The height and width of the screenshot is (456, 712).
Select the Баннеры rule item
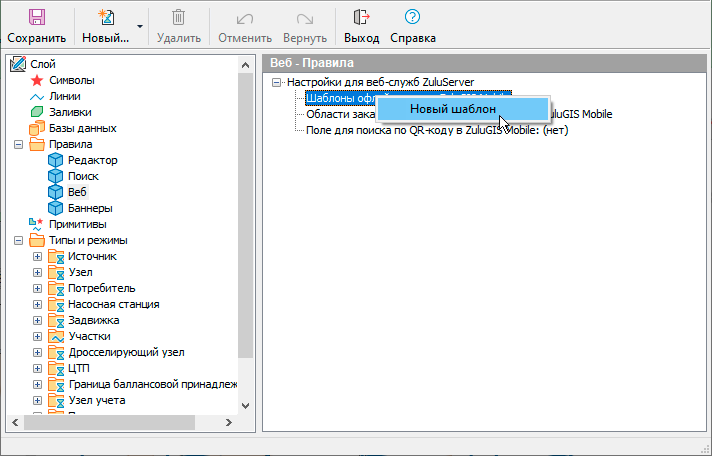coord(89,208)
